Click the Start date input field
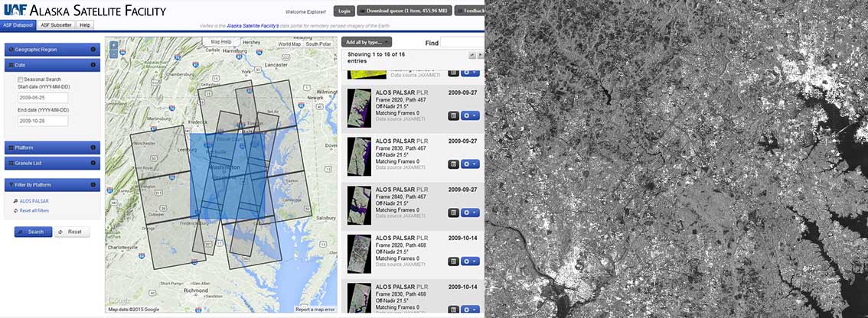Viewport: 868px width, 318px height. (x=43, y=97)
